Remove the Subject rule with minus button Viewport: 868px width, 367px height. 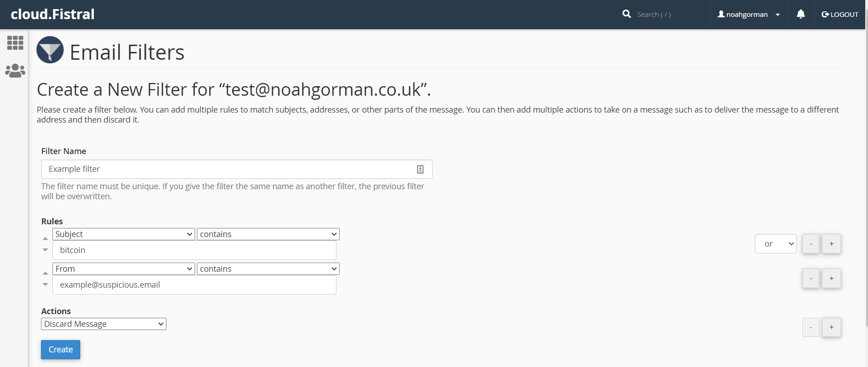pyautogui.click(x=811, y=244)
